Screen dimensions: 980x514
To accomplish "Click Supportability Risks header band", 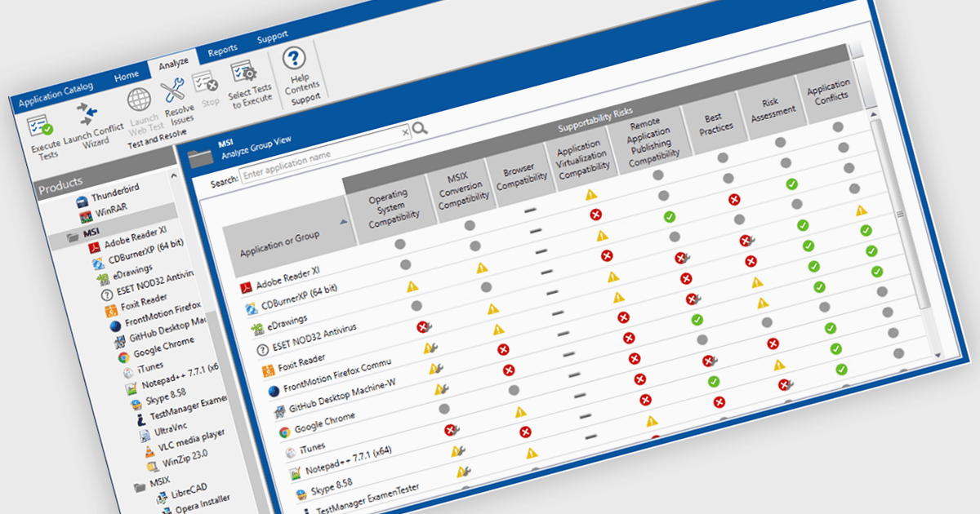I will [595, 119].
